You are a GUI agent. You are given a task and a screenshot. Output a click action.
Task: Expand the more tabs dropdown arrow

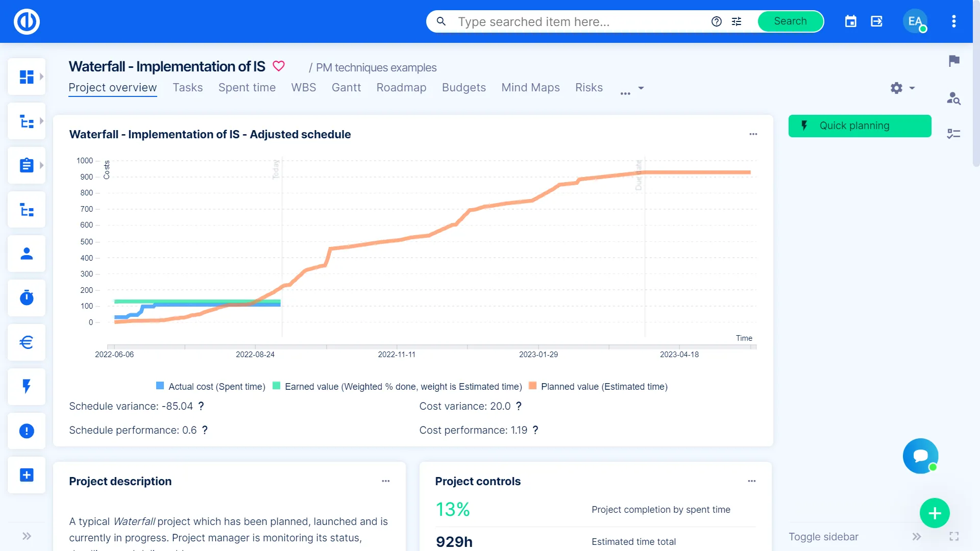(641, 88)
